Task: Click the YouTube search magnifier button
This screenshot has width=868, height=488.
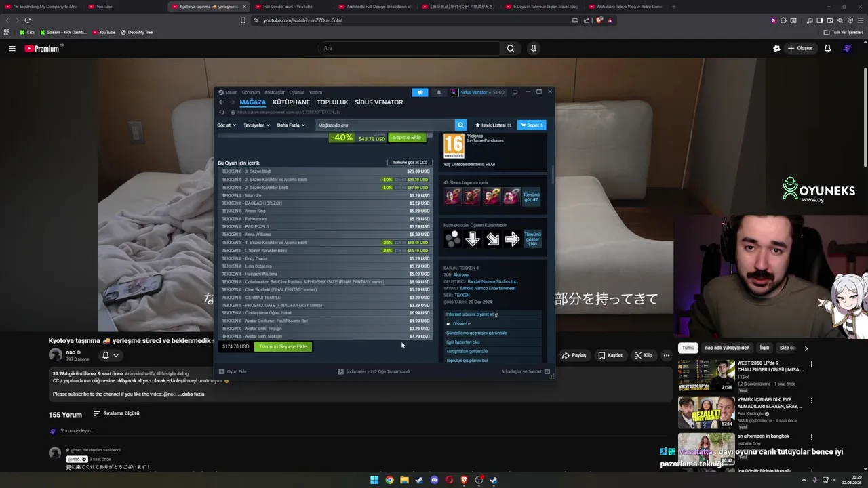Action: [x=511, y=48]
